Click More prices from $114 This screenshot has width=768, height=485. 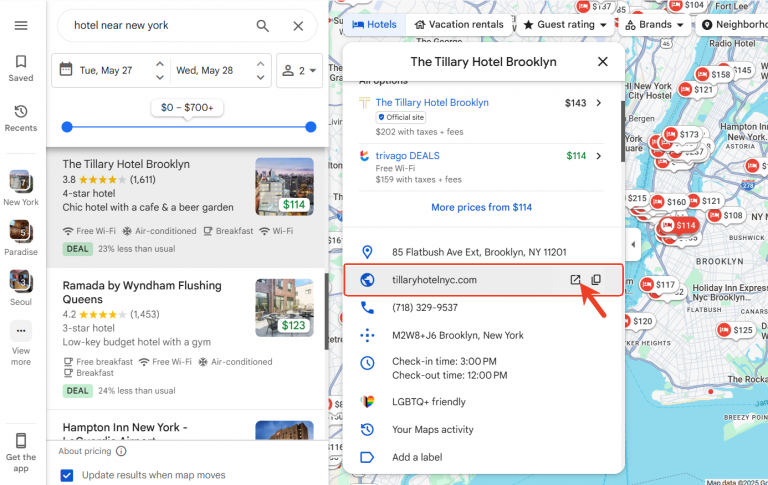click(481, 207)
